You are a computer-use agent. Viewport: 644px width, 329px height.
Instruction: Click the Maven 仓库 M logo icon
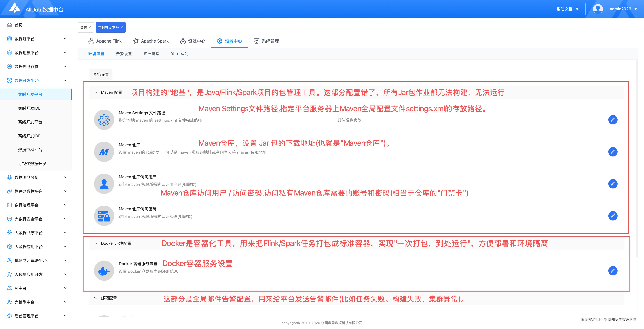104,152
